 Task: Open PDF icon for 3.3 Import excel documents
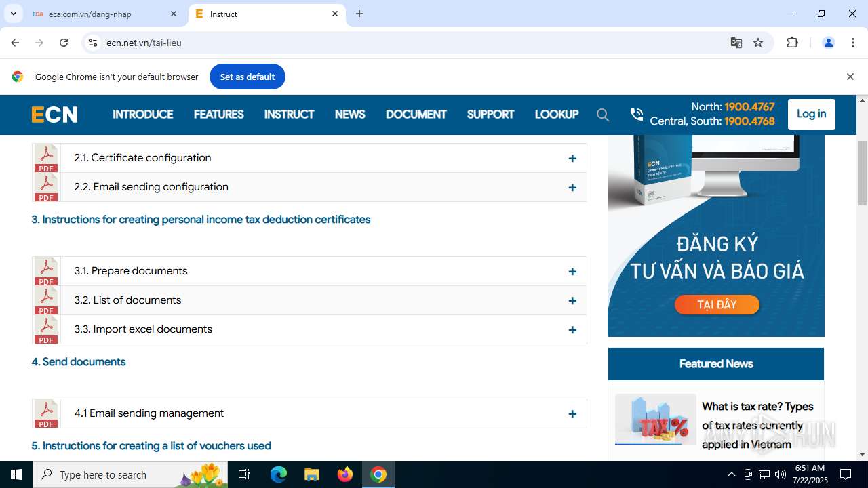pos(46,329)
